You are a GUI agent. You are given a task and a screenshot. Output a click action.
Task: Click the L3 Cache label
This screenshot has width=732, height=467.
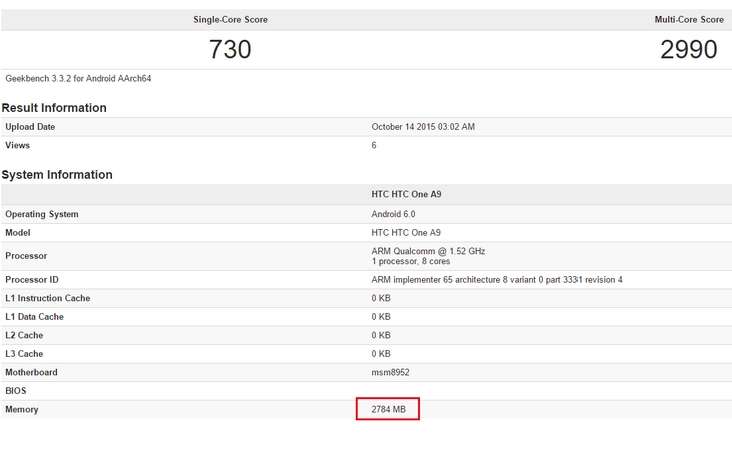[x=24, y=354]
